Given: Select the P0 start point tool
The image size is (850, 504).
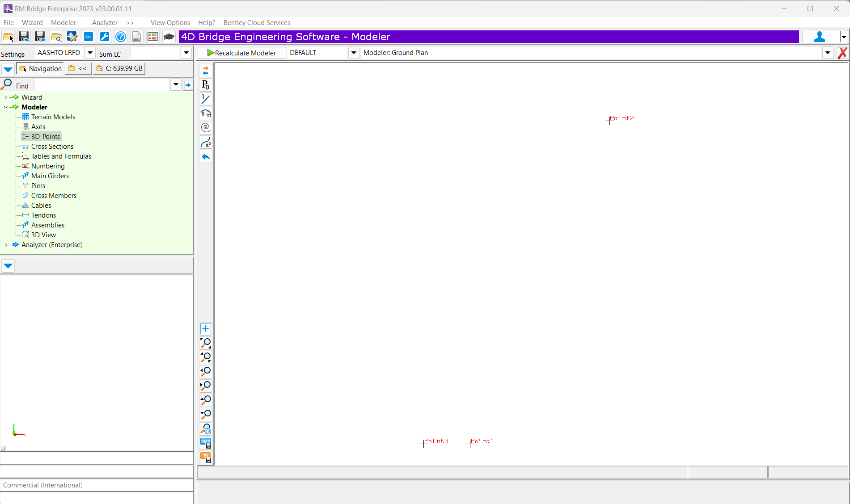Looking at the screenshot, I should click(x=206, y=85).
